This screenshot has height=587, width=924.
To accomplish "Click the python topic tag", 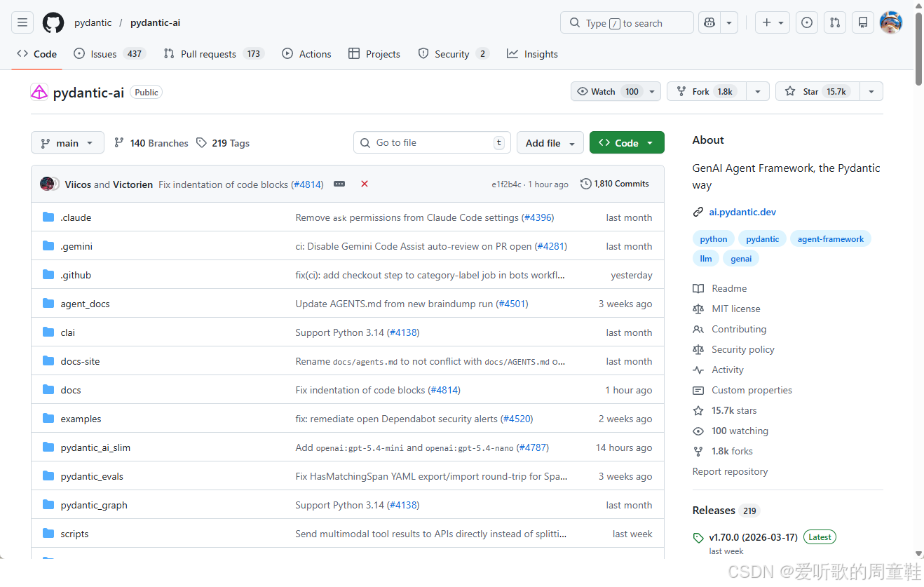I will pos(714,239).
